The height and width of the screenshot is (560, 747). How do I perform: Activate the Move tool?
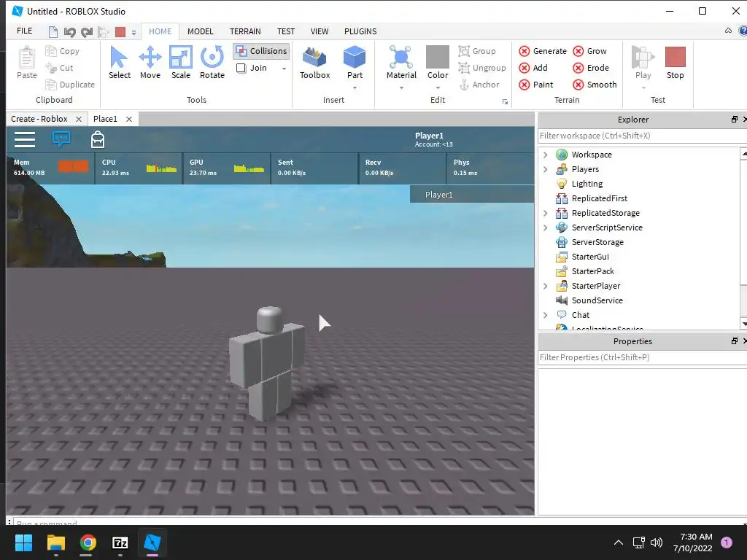(150, 63)
